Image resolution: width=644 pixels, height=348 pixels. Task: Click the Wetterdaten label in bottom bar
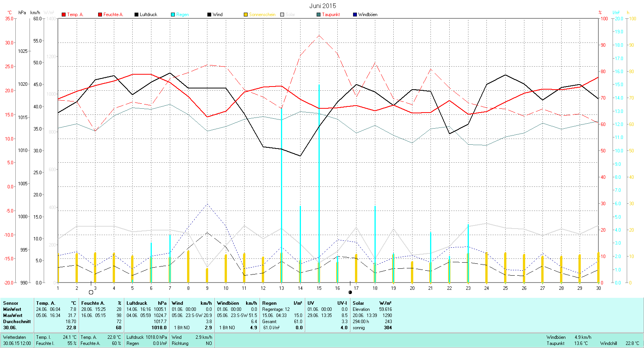(15, 337)
